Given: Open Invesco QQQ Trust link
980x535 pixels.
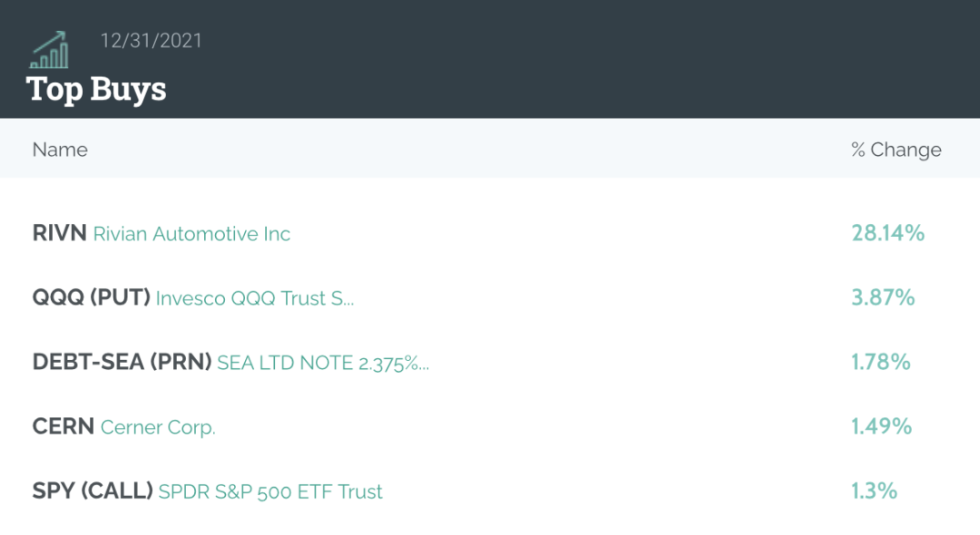Looking at the screenshot, I should click(254, 298).
